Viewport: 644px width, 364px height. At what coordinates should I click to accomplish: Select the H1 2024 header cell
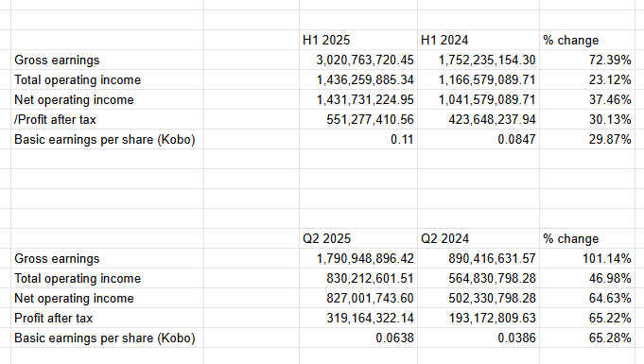479,40
